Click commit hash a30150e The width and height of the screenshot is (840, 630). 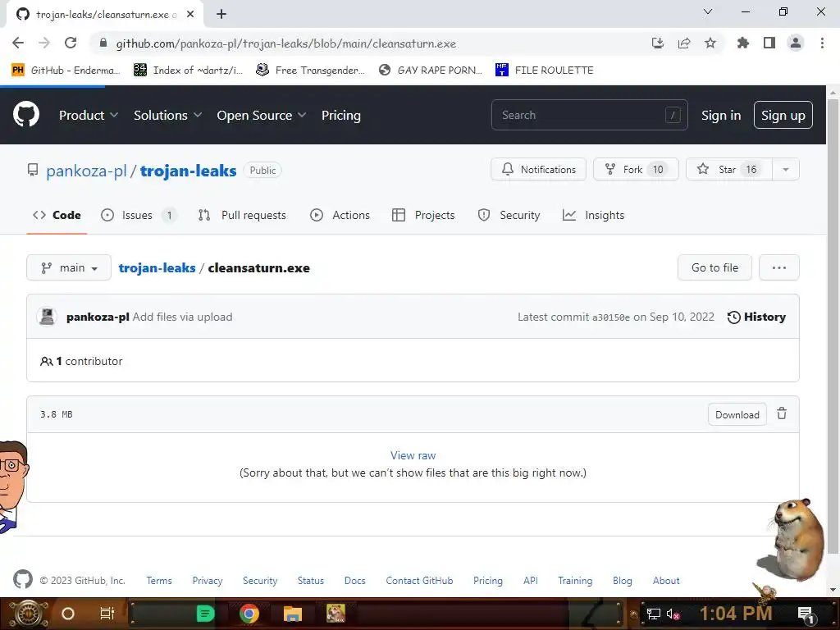pyautogui.click(x=610, y=317)
